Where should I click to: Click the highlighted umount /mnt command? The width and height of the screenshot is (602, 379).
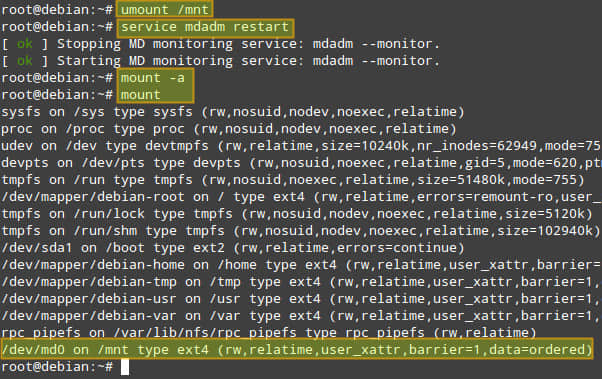coord(165,10)
